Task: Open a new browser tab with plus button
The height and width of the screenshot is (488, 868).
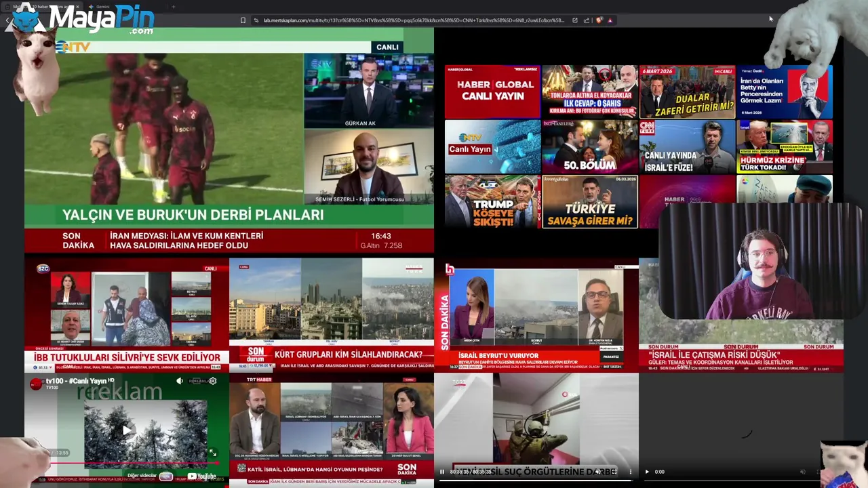Action: 173,7
